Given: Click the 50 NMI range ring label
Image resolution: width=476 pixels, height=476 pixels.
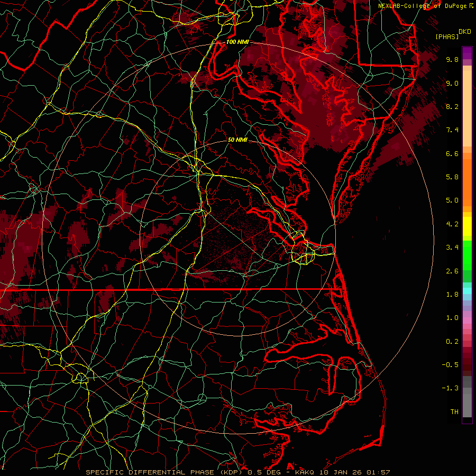Looking at the screenshot, I should (x=237, y=140).
